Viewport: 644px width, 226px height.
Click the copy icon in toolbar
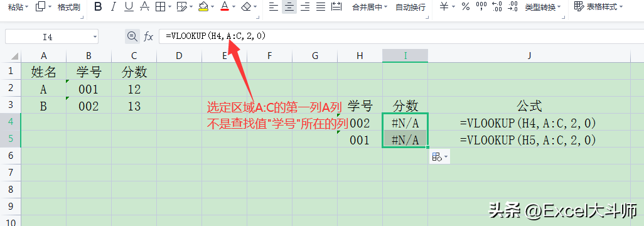41,6
